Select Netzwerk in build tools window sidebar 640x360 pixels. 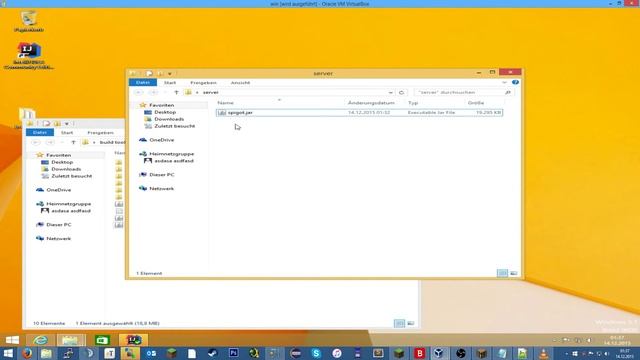pyautogui.click(x=58, y=238)
